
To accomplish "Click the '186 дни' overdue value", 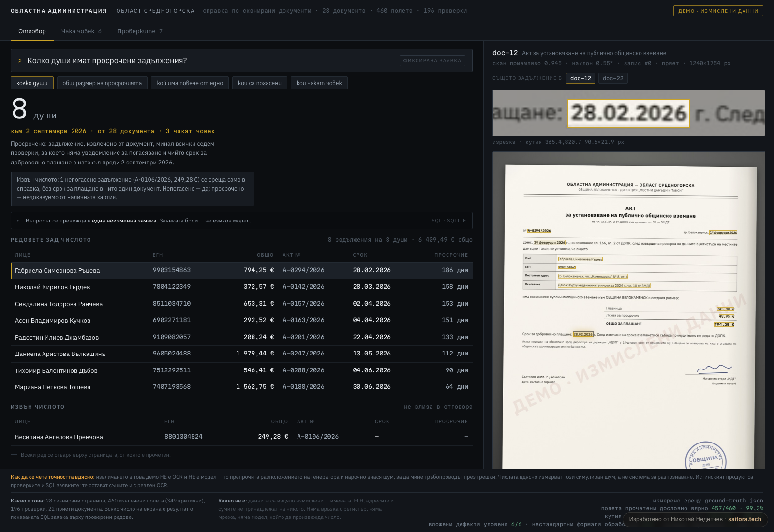I will click(x=455, y=270).
